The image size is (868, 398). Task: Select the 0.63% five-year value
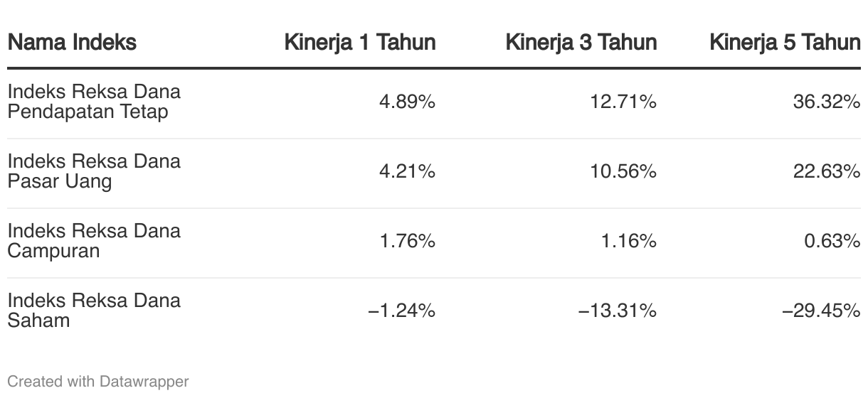[832, 241]
